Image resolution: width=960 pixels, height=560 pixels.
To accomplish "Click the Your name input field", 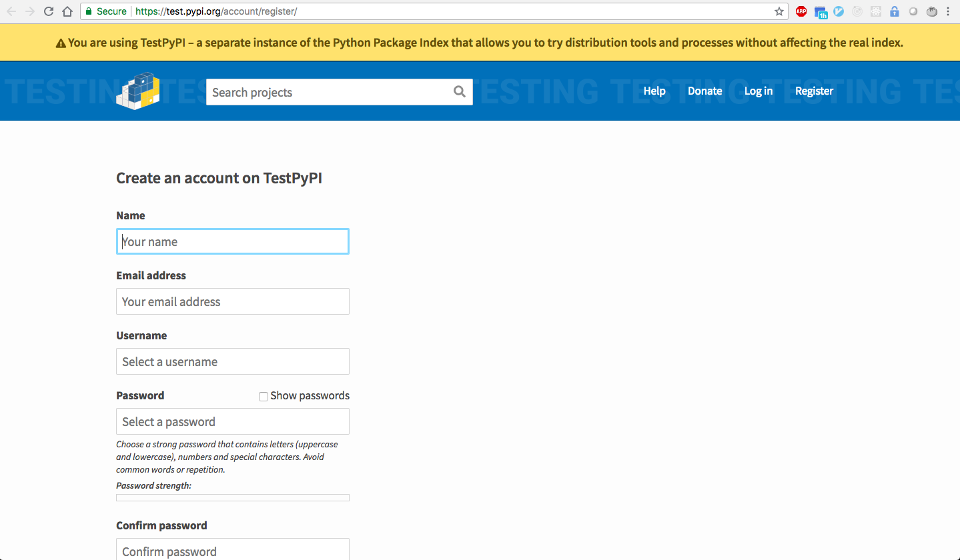I will point(233,241).
